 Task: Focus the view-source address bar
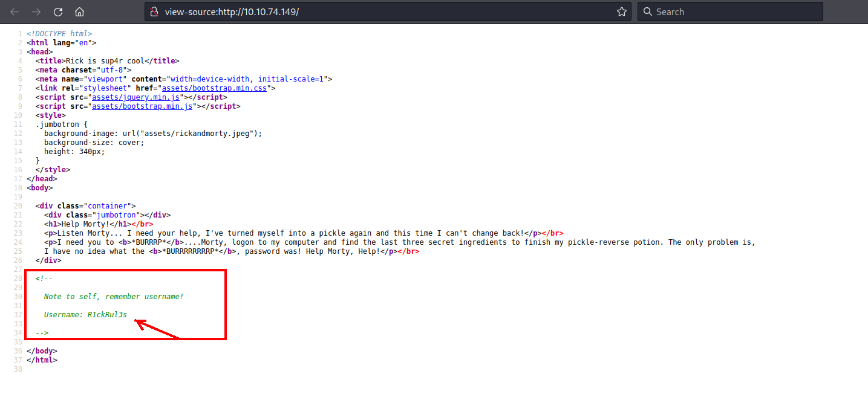388,11
